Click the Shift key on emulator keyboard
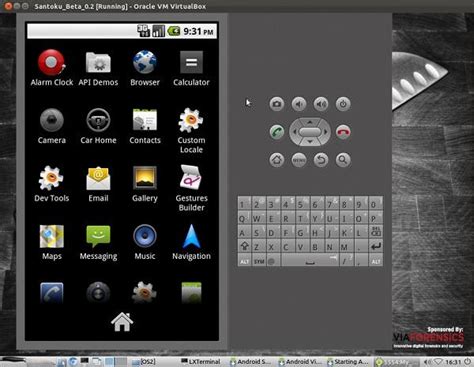 (244, 247)
